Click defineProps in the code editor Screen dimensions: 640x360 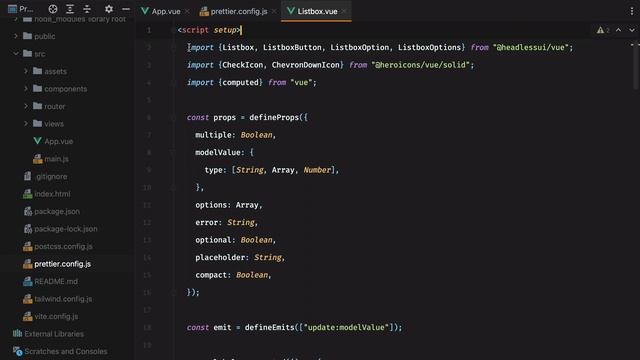(274, 118)
